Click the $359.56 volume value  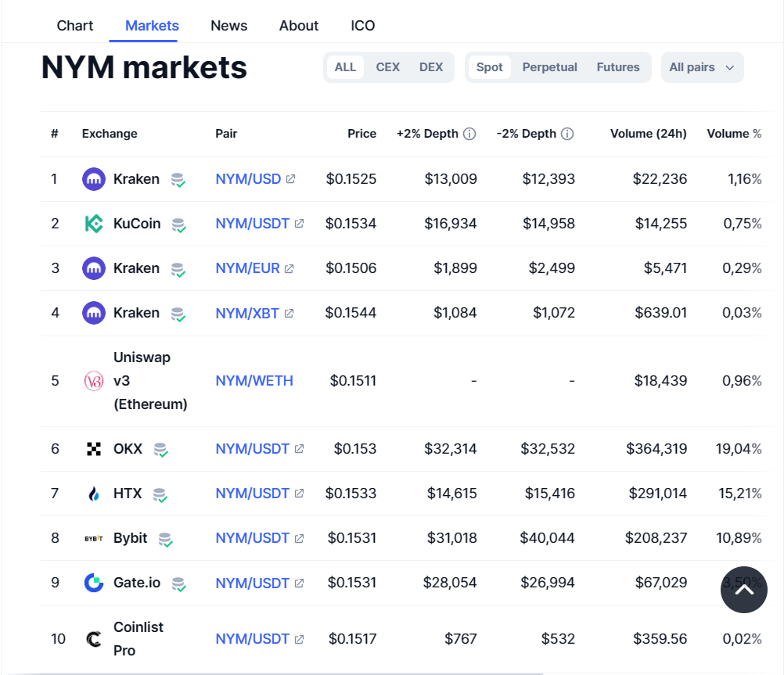pyautogui.click(x=660, y=639)
